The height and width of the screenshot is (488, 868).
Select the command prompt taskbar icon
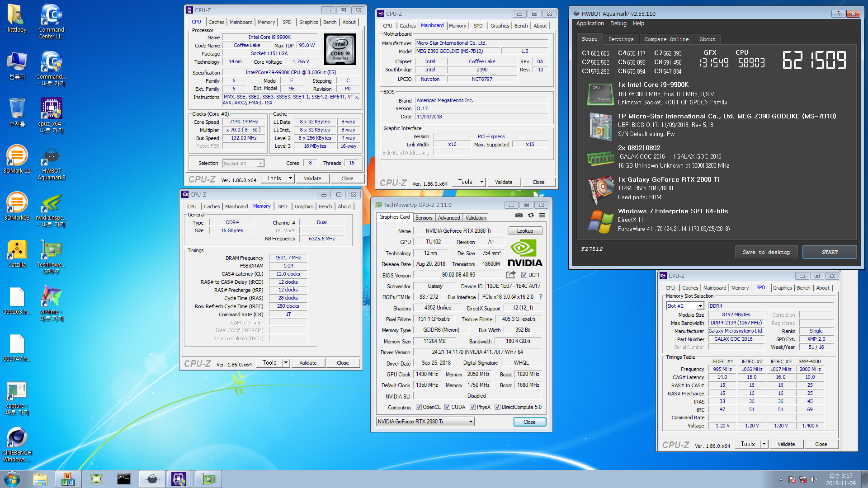point(124,479)
